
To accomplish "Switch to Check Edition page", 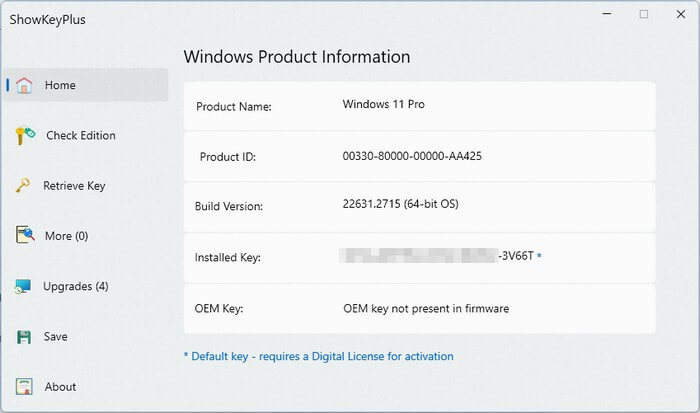I will [x=81, y=136].
